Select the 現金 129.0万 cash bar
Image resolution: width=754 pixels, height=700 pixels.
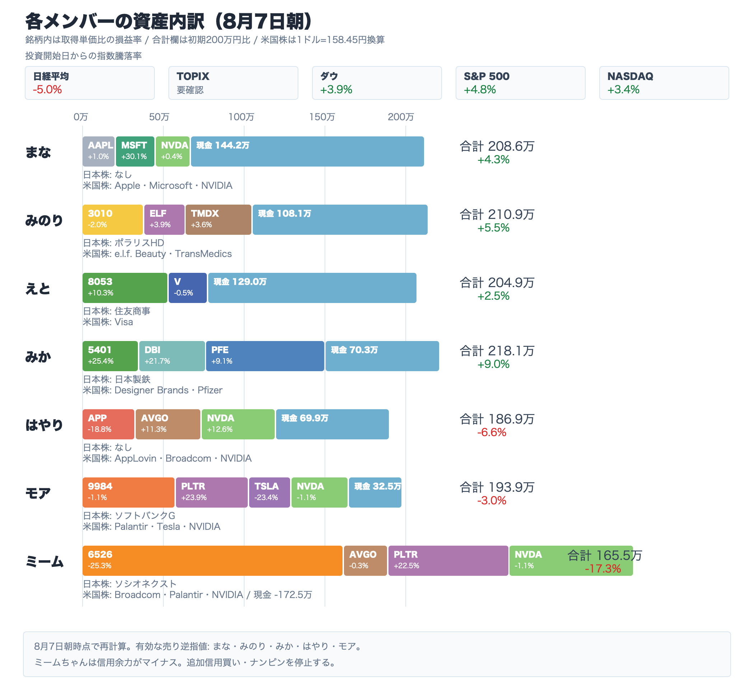[312, 288]
